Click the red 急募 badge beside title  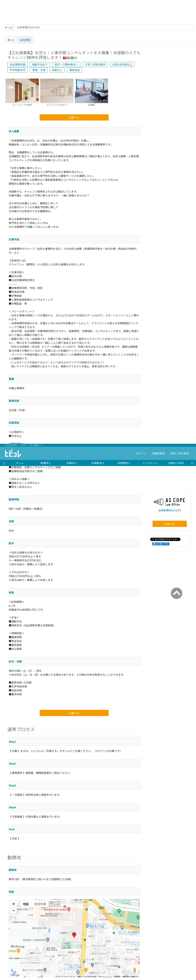tap(66, 58)
